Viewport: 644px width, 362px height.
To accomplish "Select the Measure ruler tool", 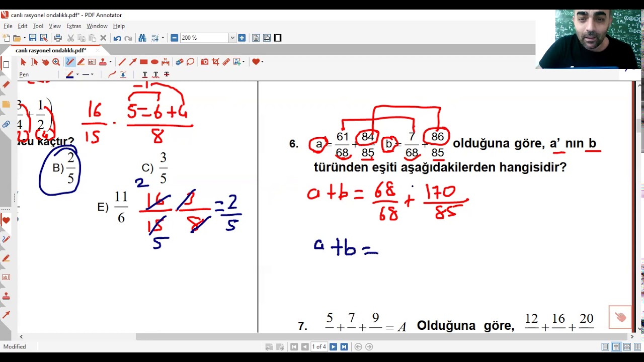I will [226, 62].
